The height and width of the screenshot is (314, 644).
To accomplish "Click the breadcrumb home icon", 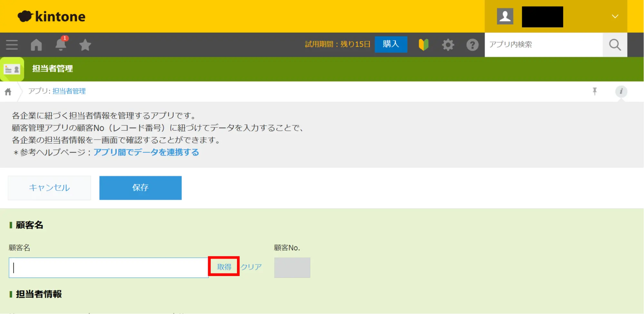I will tap(8, 92).
